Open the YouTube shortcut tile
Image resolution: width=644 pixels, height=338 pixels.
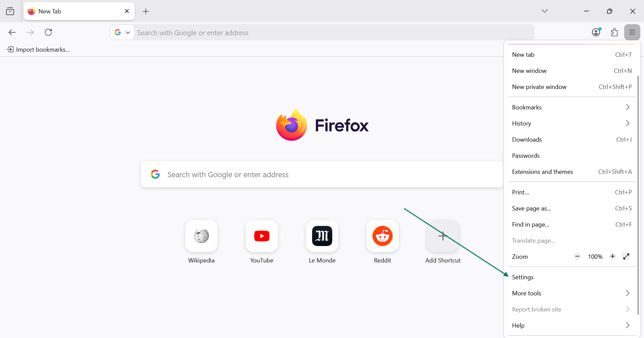261,236
